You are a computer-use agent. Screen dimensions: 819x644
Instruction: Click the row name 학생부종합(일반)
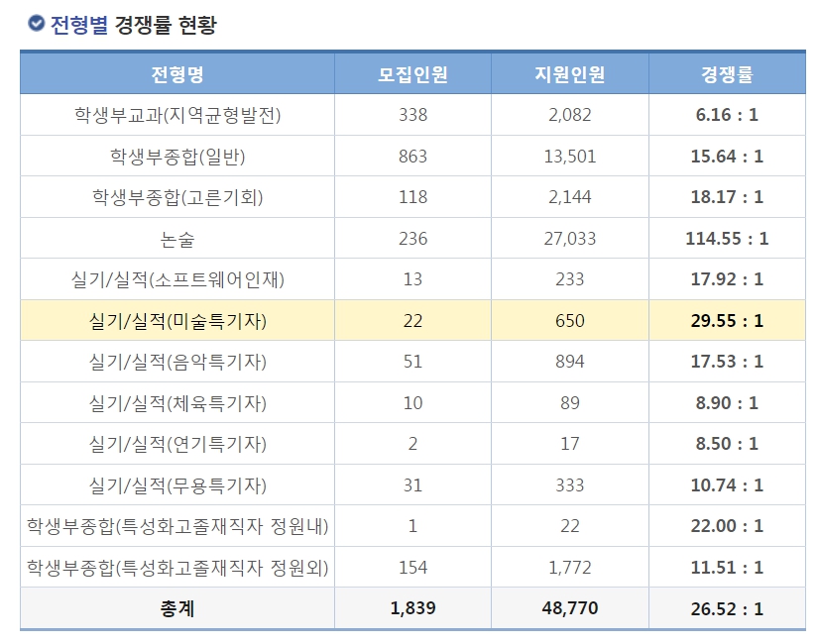pos(177,156)
